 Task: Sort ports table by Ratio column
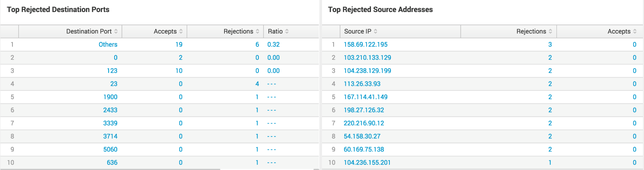click(287, 31)
